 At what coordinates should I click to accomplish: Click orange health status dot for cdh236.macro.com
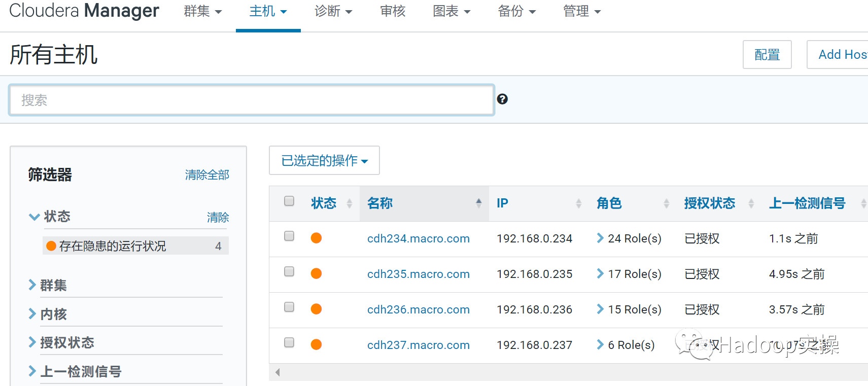[316, 309]
